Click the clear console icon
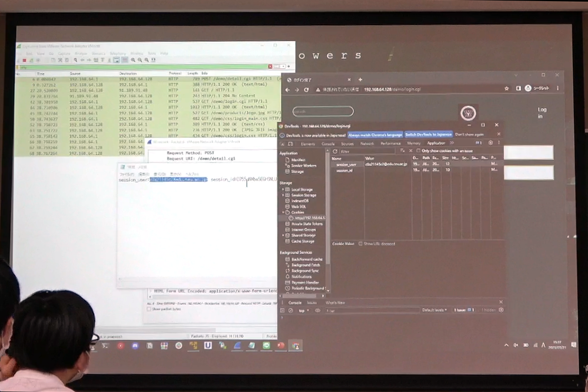This screenshot has height=392, width=588. pyautogui.click(x=290, y=310)
